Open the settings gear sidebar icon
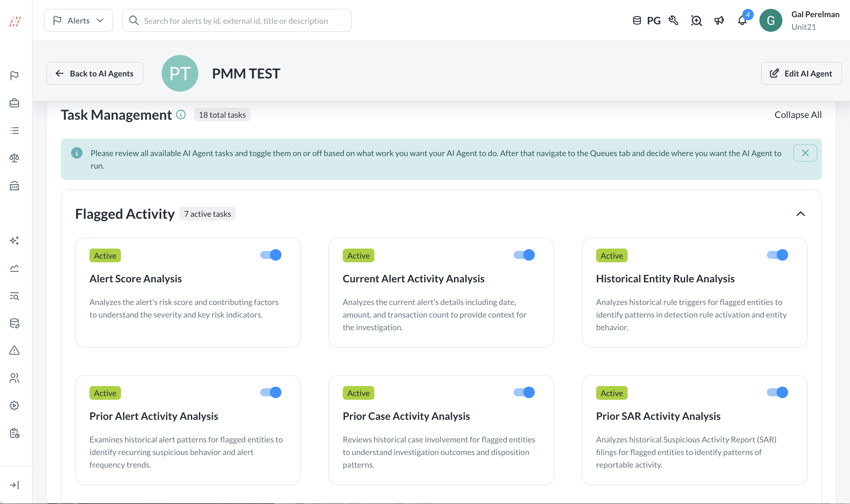The height and width of the screenshot is (504, 850). 14,405
